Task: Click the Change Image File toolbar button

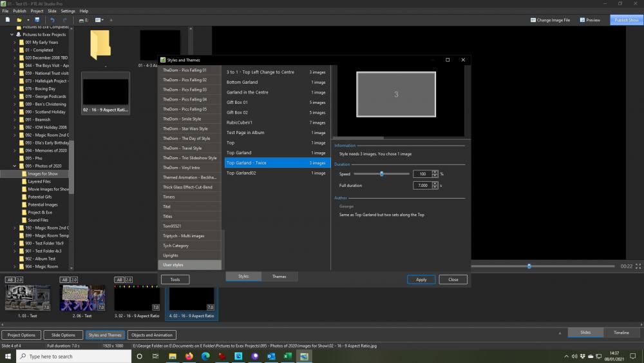Action: click(550, 20)
